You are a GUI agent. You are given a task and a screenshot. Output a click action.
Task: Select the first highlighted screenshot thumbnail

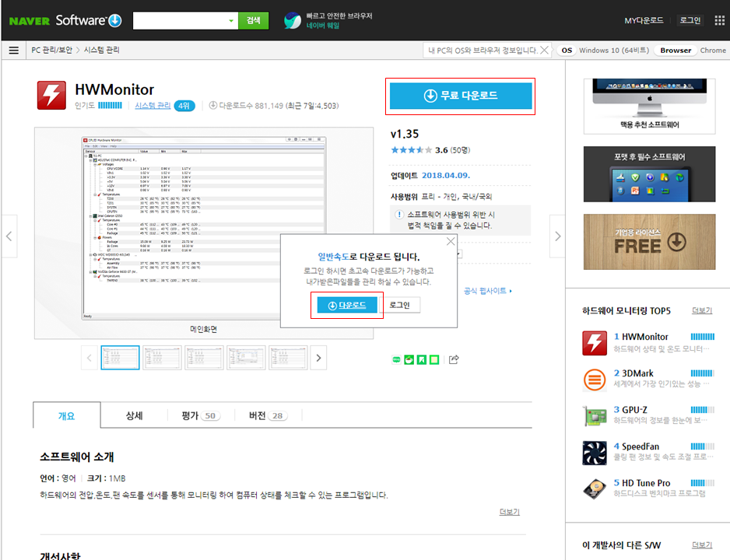[x=120, y=358]
